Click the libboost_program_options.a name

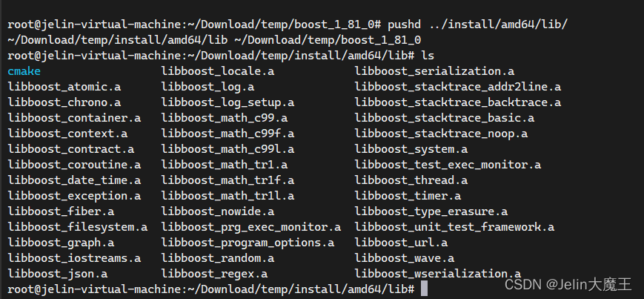[x=248, y=243]
